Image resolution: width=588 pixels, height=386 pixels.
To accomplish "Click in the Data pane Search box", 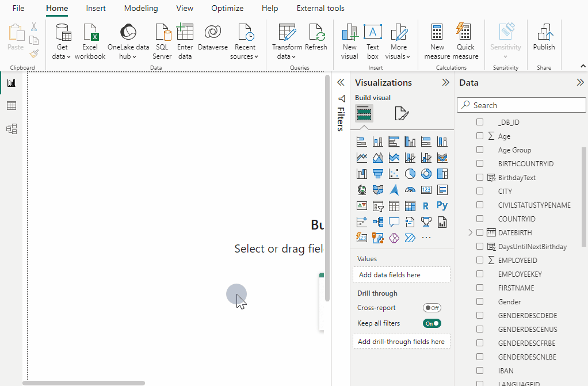I will tap(521, 105).
